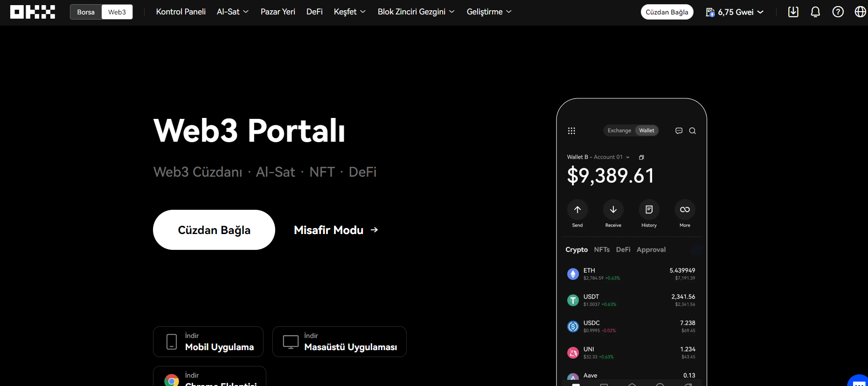Open the language globe icon
Screen dimensions: 868x386
pyautogui.click(x=861, y=12)
